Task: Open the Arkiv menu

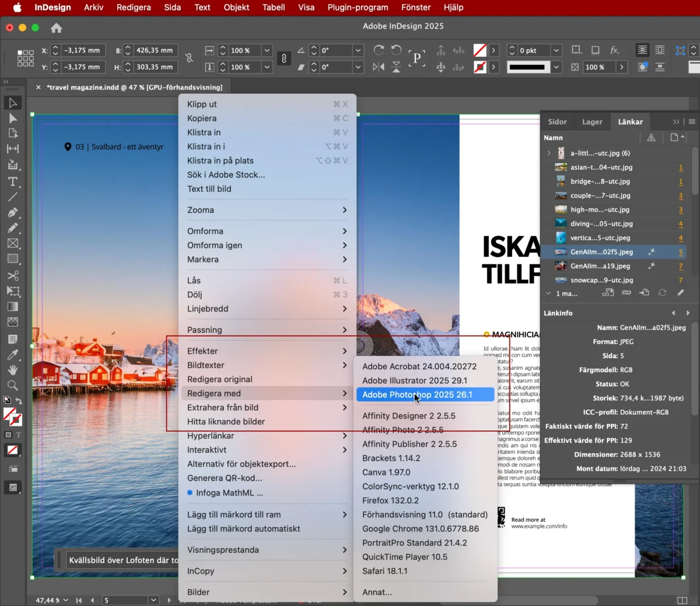Action: (x=93, y=8)
